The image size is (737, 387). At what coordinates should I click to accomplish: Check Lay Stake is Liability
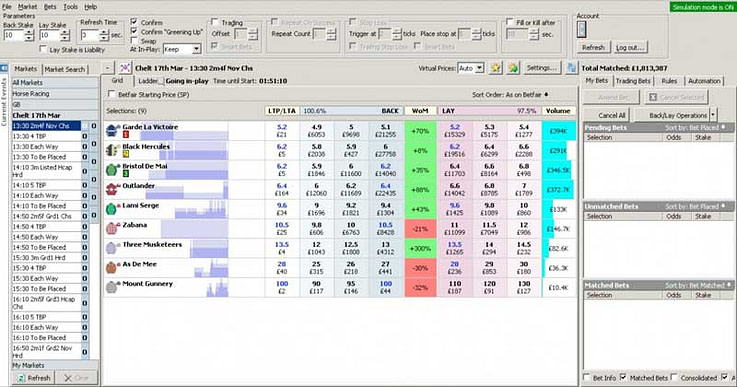click(43, 49)
